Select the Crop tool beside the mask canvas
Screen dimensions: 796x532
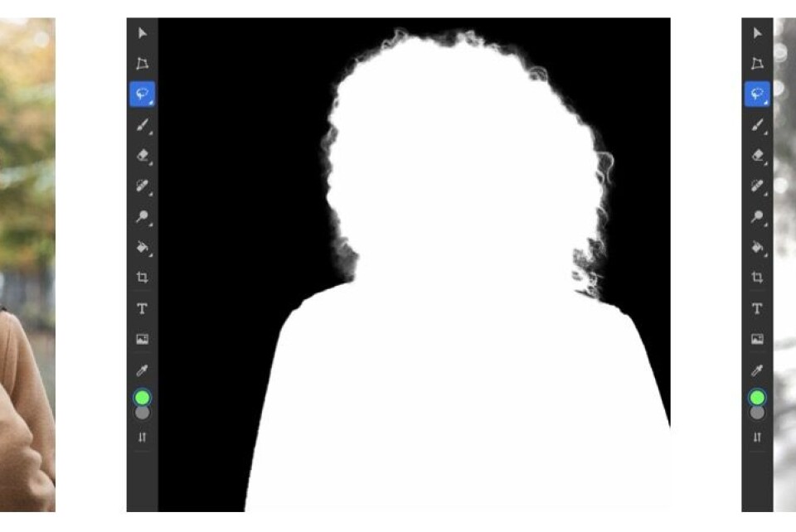(x=142, y=278)
